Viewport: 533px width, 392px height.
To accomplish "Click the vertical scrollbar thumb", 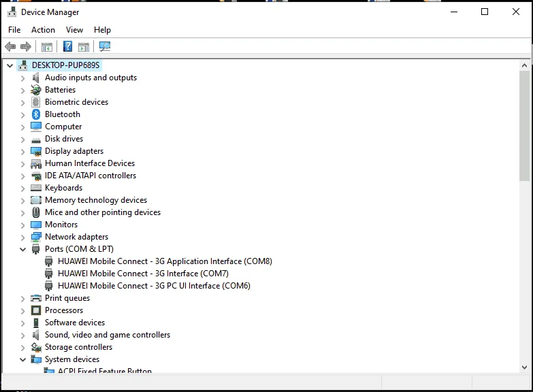I will 524,126.
